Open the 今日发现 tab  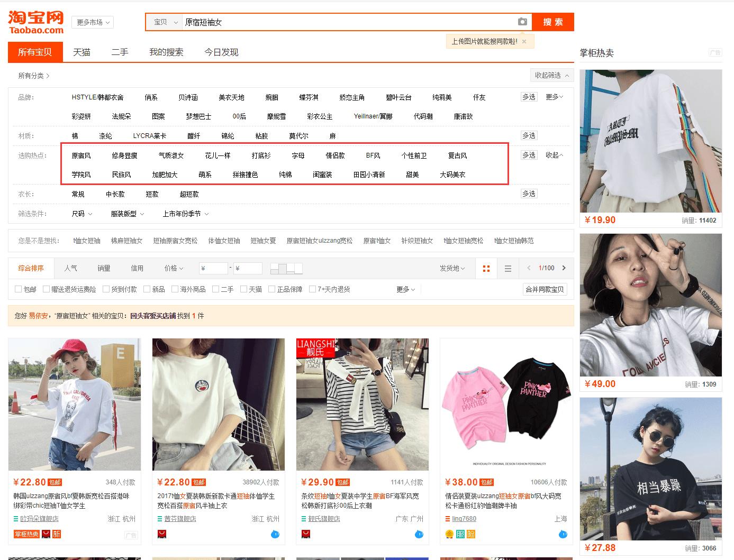[221, 52]
